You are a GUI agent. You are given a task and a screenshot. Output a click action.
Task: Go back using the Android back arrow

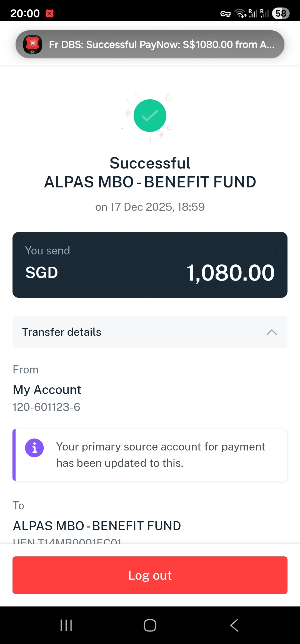click(234, 625)
